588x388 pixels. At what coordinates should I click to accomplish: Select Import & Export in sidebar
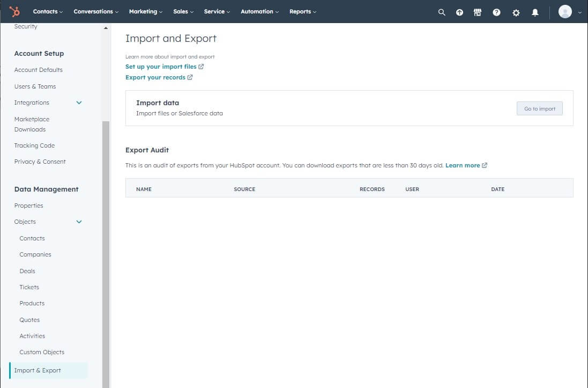point(49,370)
